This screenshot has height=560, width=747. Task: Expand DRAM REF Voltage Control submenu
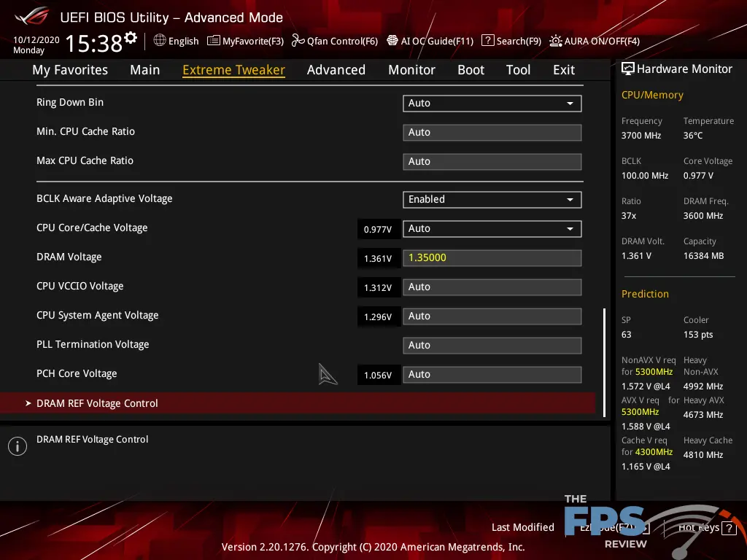pyautogui.click(x=298, y=403)
